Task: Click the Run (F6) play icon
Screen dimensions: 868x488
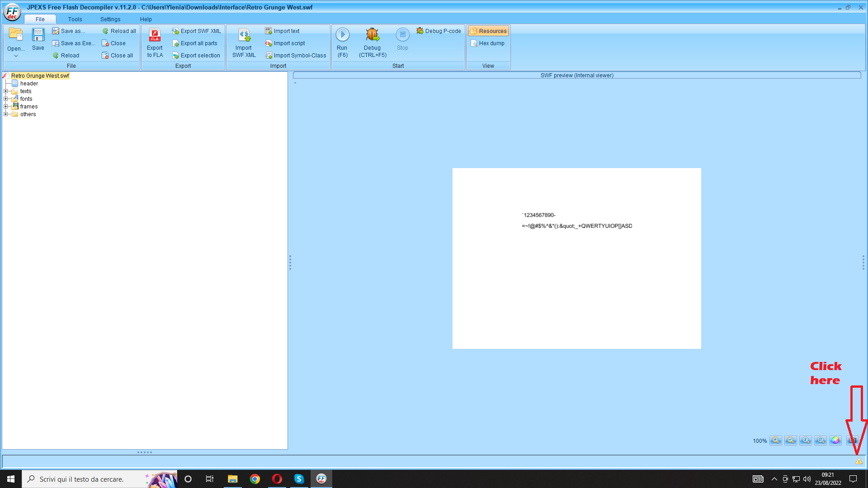Action: point(342,34)
